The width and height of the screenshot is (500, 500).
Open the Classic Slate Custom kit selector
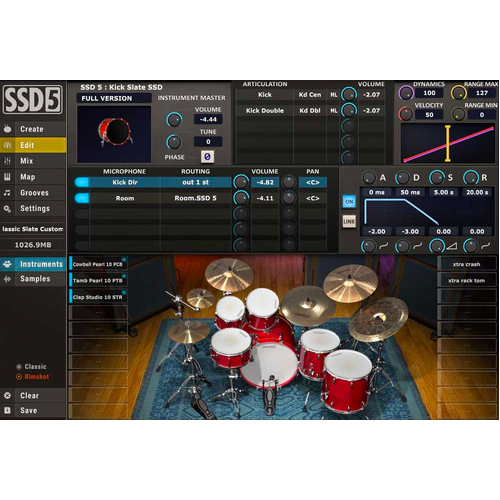(33, 229)
